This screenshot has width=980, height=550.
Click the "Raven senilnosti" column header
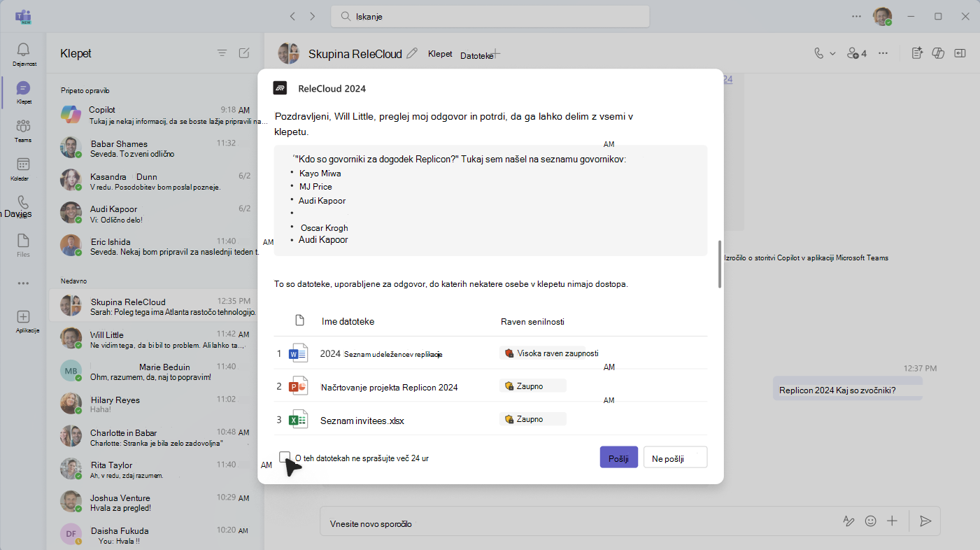pyautogui.click(x=532, y=321)
